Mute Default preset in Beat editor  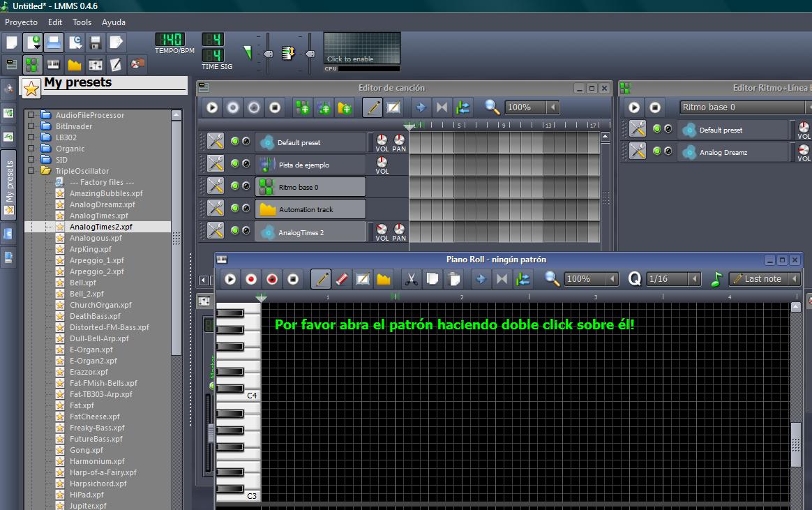click(657, 128)
